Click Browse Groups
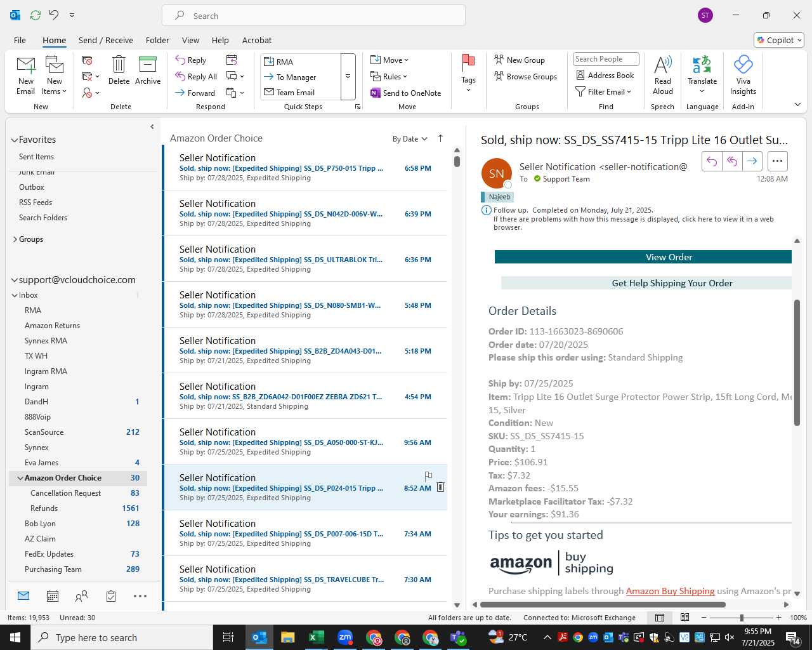 tap(525, 76)
